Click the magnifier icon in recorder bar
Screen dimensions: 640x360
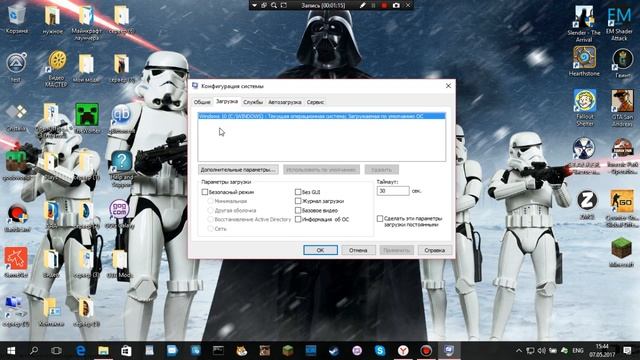(274, 5)
